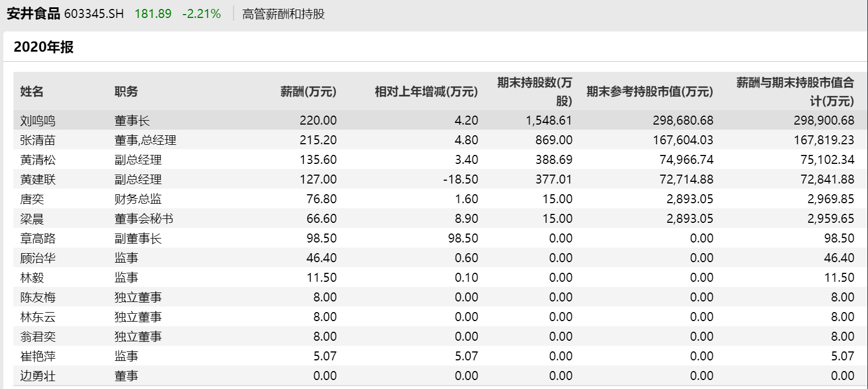This screenshot has height=389, width=868.
Task: Click the 603345.SH stock code
Action: tap(94, 14)
